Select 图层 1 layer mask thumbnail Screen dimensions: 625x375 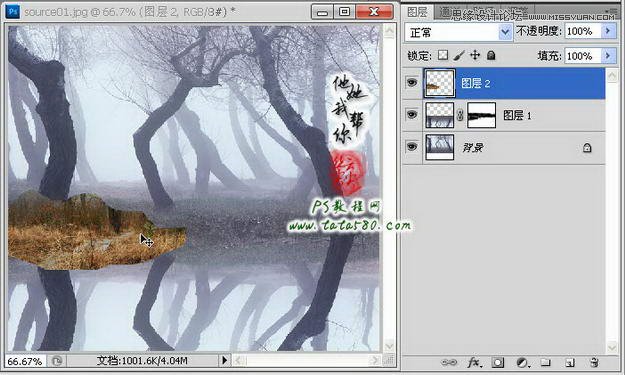click(482, 115)
